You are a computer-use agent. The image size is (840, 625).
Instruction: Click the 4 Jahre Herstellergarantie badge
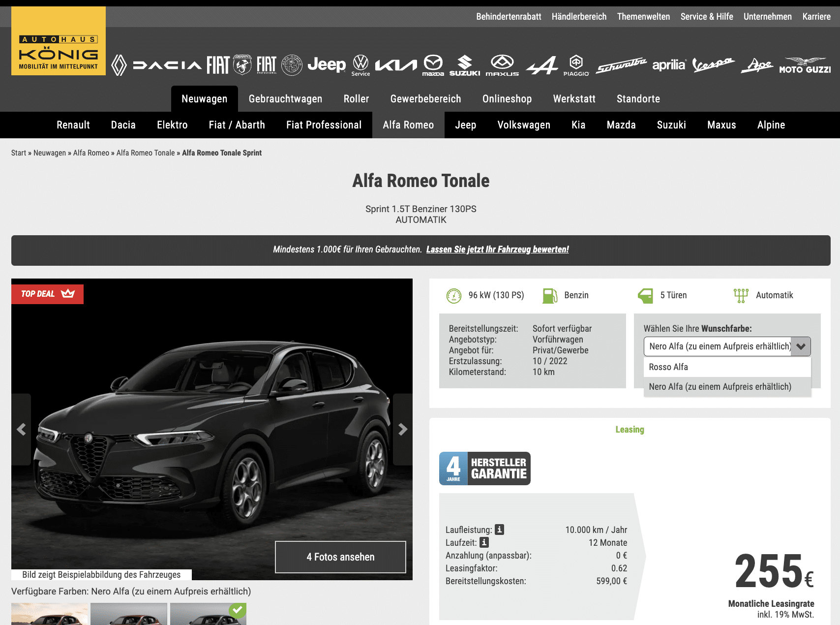click(x=484, y=469)
